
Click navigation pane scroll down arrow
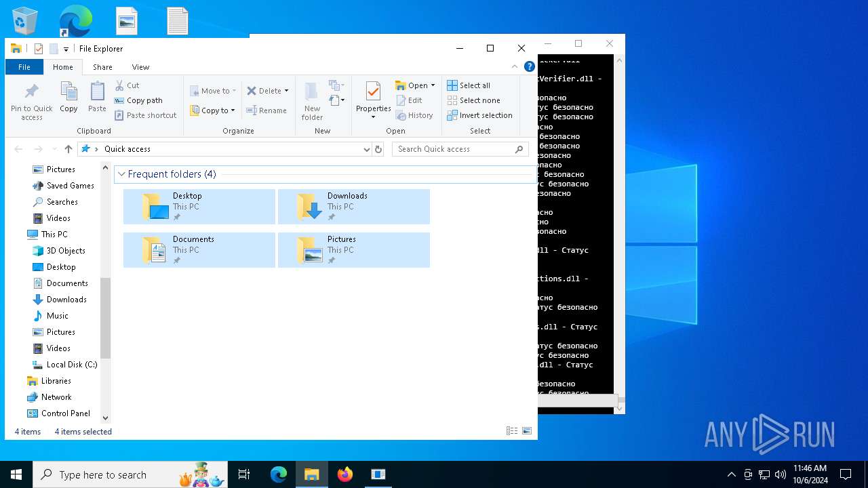pyautogui.click(x=105, y=418)
